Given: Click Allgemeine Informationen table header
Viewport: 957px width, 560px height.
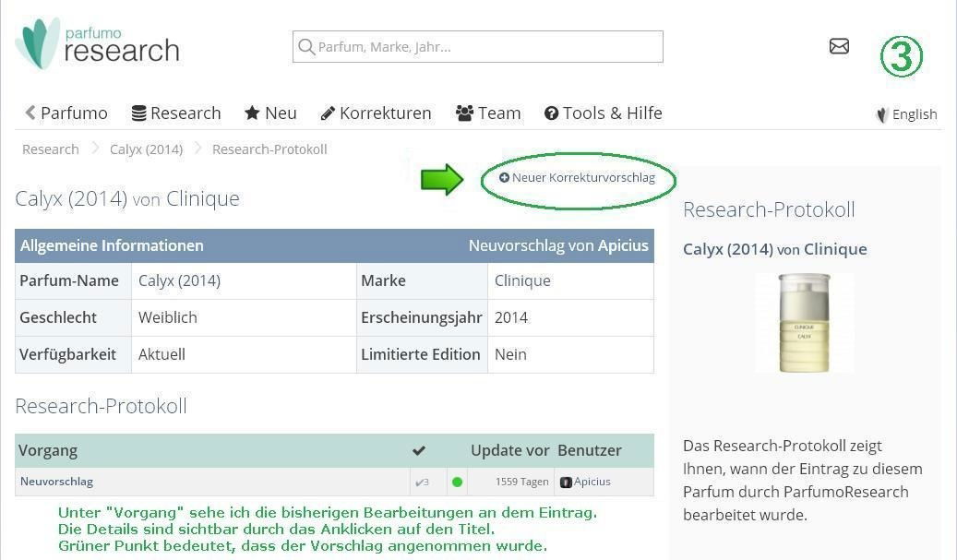Looking at the screenshot, I should click(112, 245).
